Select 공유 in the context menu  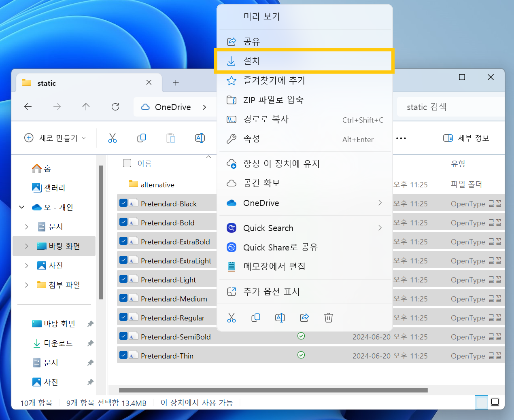coord(305,42)
